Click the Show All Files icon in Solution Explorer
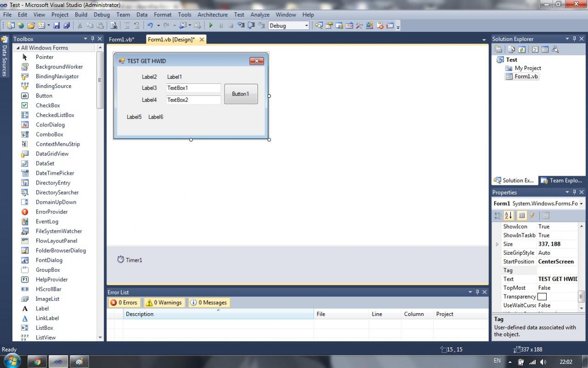The width and height of the screenshot is (588, 368). [x=511, y=50]
